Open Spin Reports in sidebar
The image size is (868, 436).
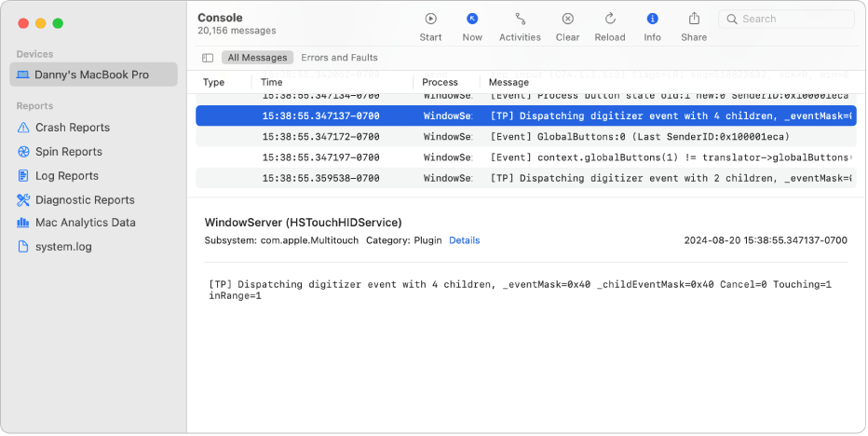click(x=68, y=152)
